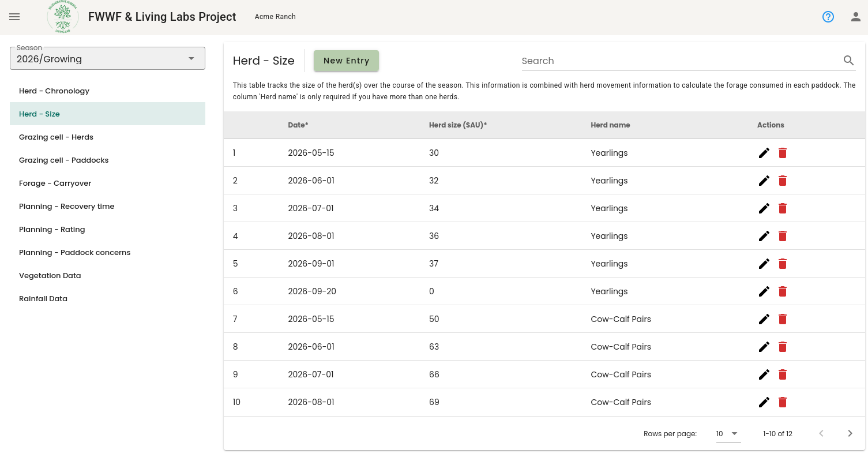Open Planning - Recovery time
868x476 pixels.
coord(107,206)
